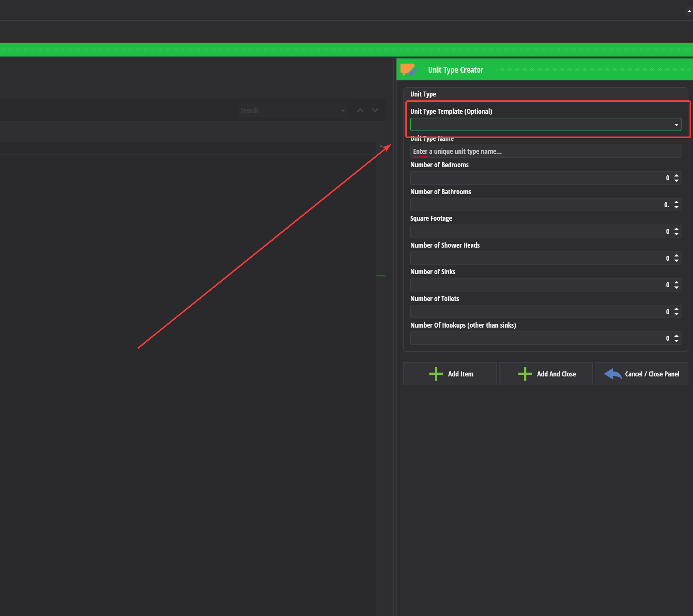Click the Unit Type Name input field

point(545,152)
